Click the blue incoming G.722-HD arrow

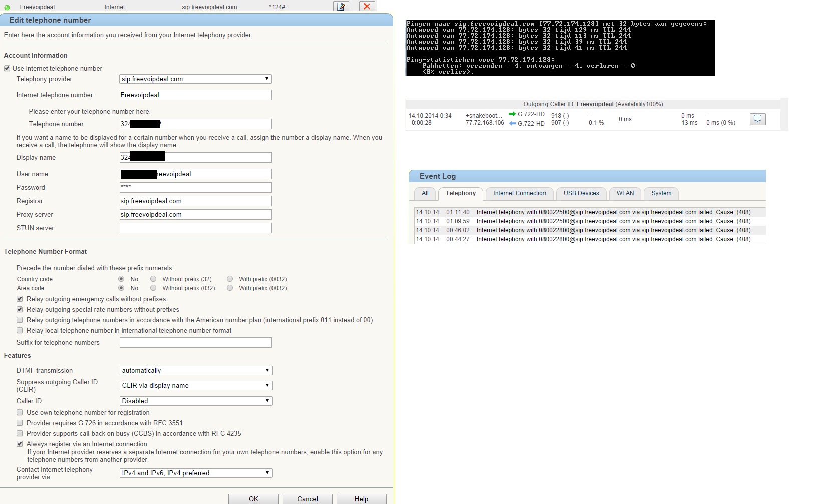(512, 123)
